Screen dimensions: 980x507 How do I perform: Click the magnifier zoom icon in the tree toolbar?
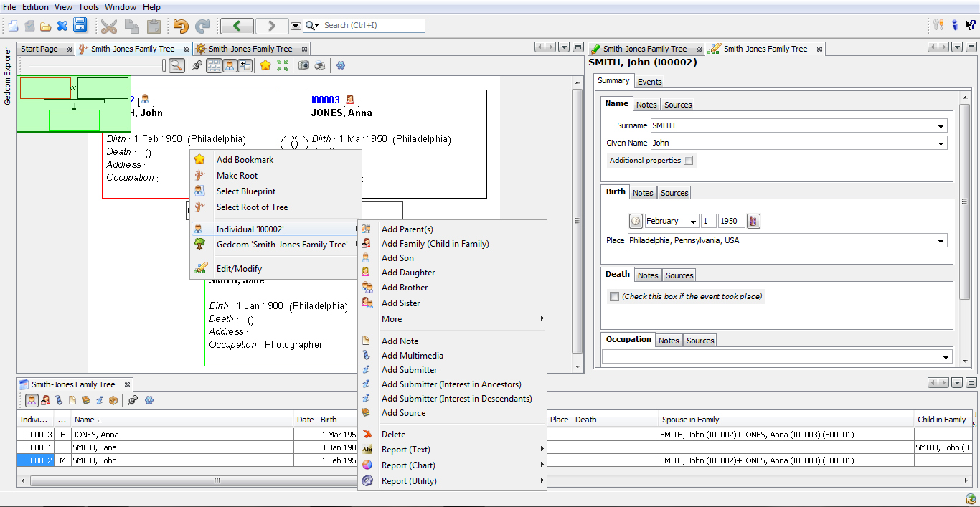pyautogui.click(x=176, y=65)
